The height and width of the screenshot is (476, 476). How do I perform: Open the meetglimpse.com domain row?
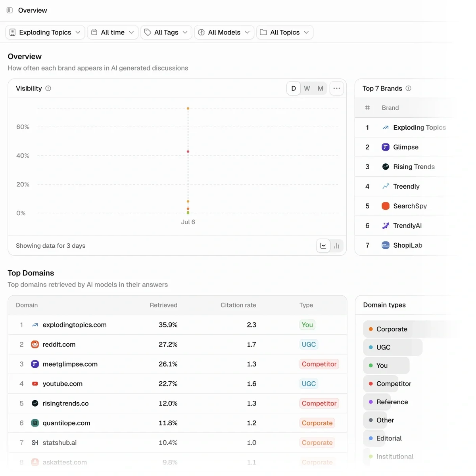tap(177, 364)
